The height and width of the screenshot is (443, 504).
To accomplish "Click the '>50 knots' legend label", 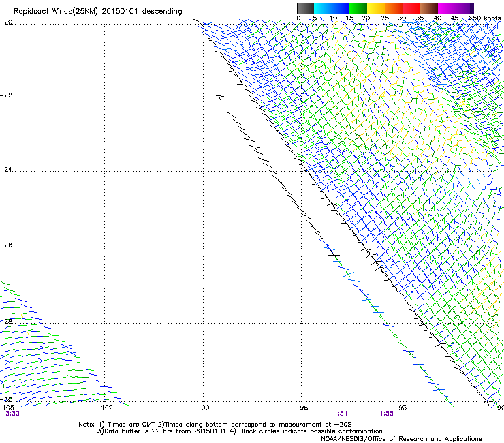I will [x=485, y=18].
